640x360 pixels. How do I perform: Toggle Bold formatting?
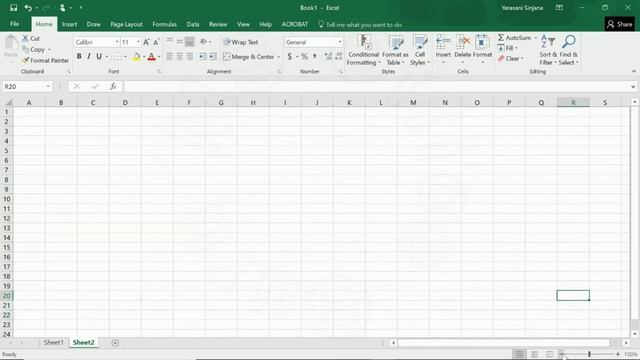pos(79,56)
